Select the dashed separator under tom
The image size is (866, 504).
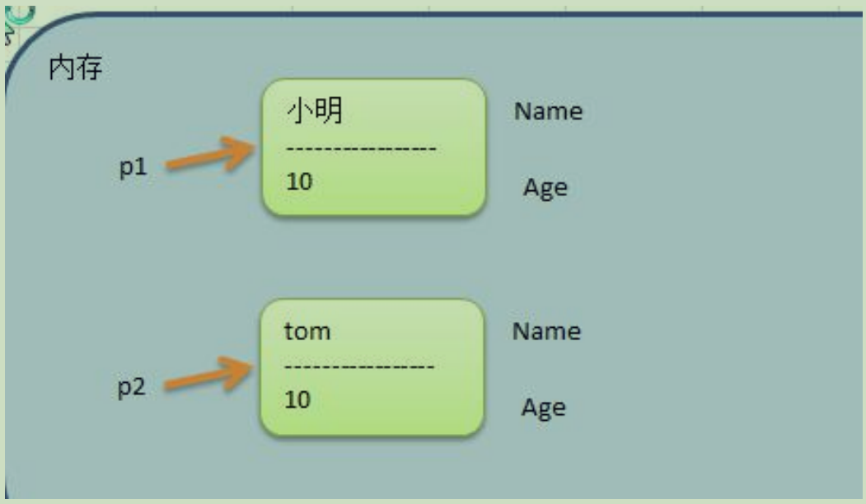359,366
